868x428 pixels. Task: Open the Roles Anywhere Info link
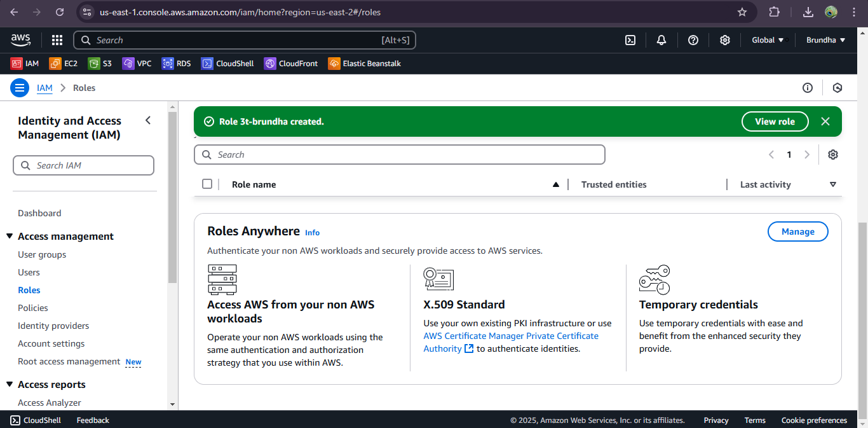pos(312,233)
